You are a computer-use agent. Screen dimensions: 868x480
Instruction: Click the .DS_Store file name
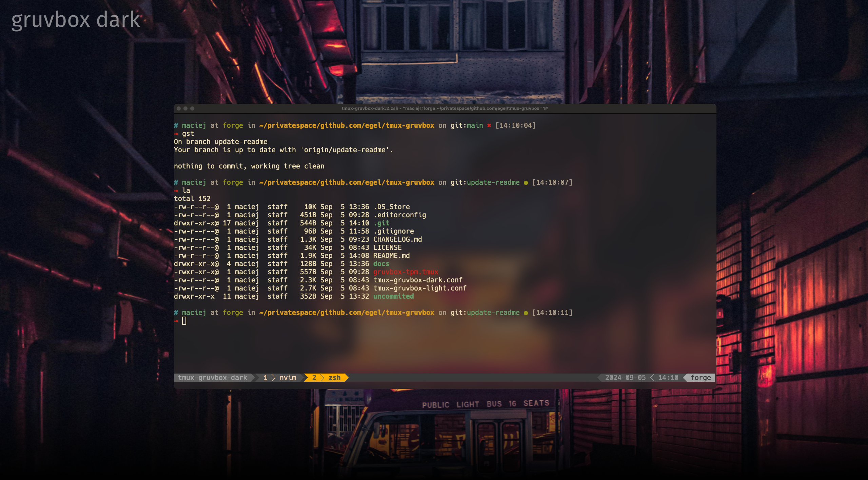pos(392,207)
